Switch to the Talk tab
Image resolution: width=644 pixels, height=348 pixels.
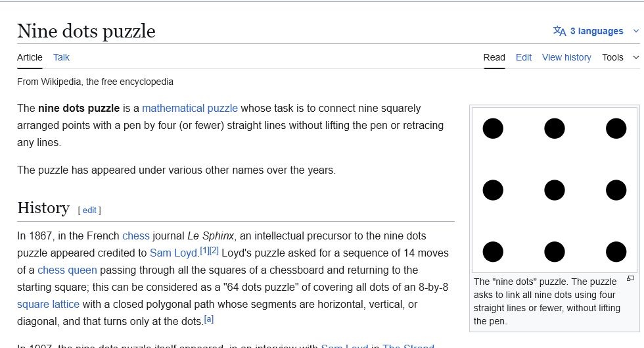point(61,57)
